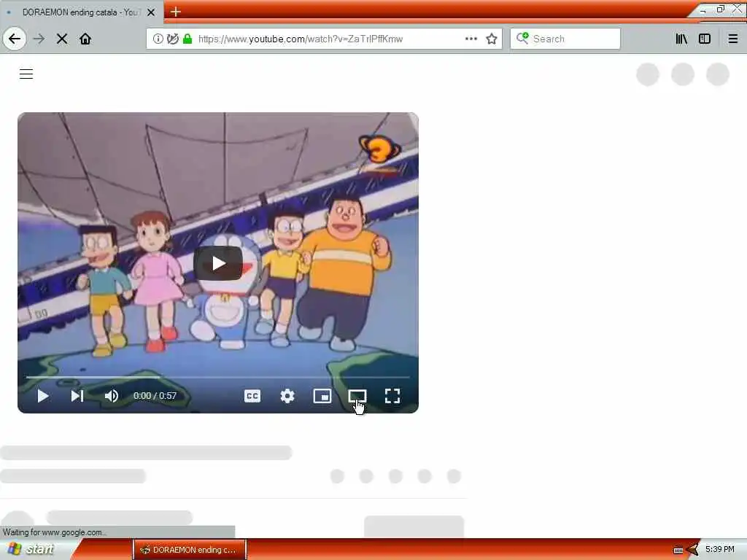
Task: Click the browser Back arrow button
Action: pyautogui.click(x=15, y=39)
